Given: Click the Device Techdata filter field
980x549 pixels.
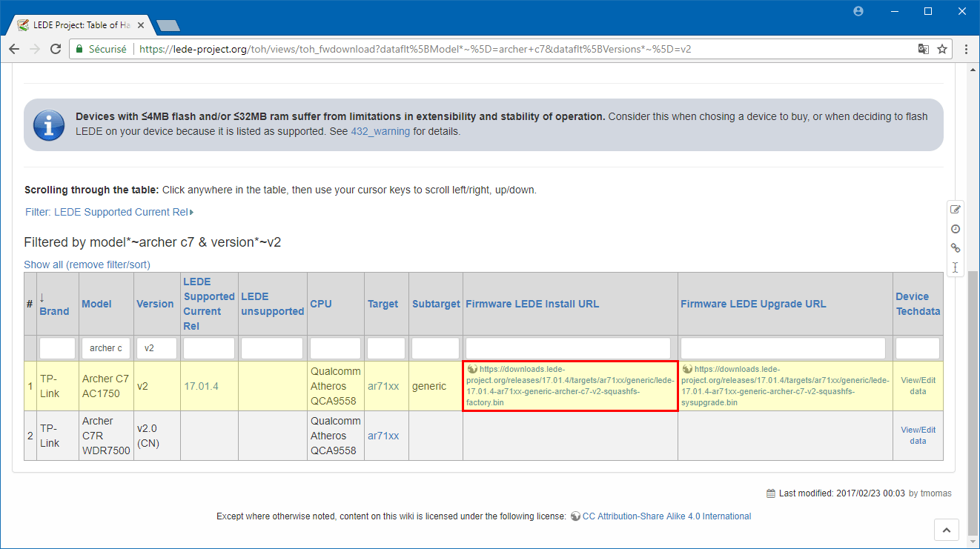Looking at the screenshot, I should click(x=918, y=348).
